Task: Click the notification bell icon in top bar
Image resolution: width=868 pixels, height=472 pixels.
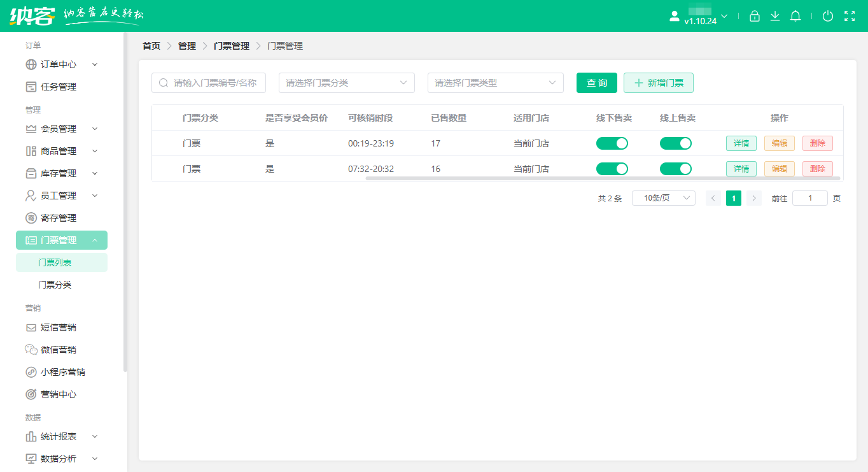Action: pos(795,15)
